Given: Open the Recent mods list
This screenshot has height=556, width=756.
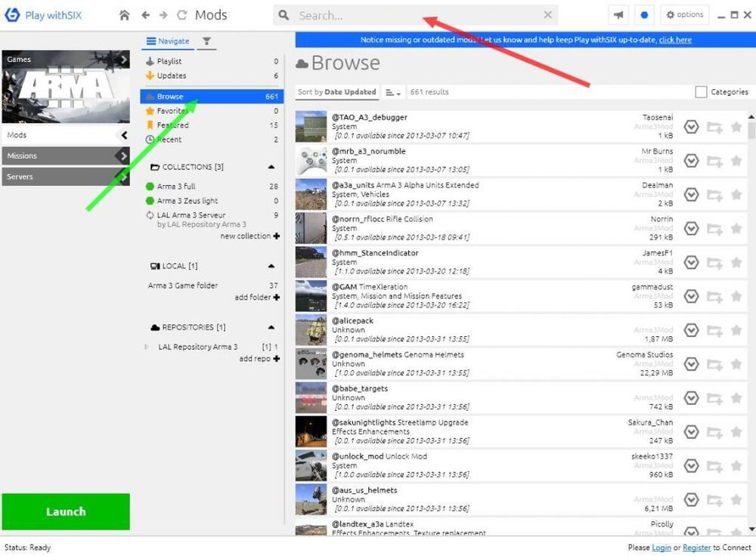Looking at the screenshot, I should [x=212, y=140].
